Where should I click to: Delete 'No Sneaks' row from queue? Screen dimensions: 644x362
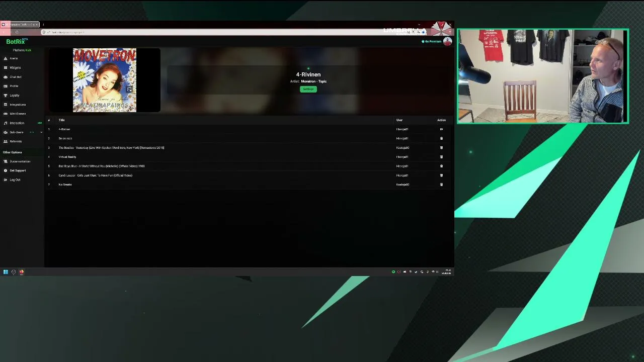441,185
